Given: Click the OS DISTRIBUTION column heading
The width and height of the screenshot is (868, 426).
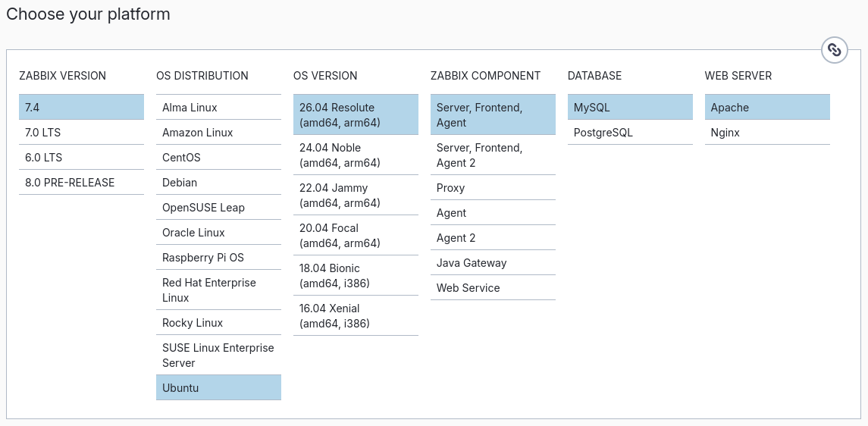Looking at the screenshot, I should pyautogui.click(x=202, y=76).
